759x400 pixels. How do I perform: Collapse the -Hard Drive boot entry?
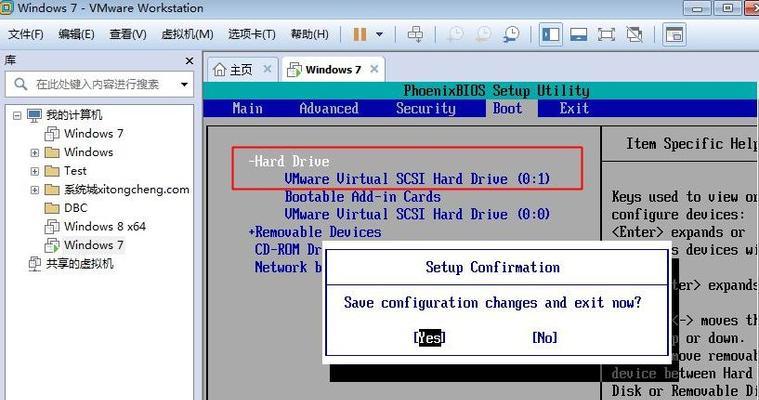click(x=289, y=161)
